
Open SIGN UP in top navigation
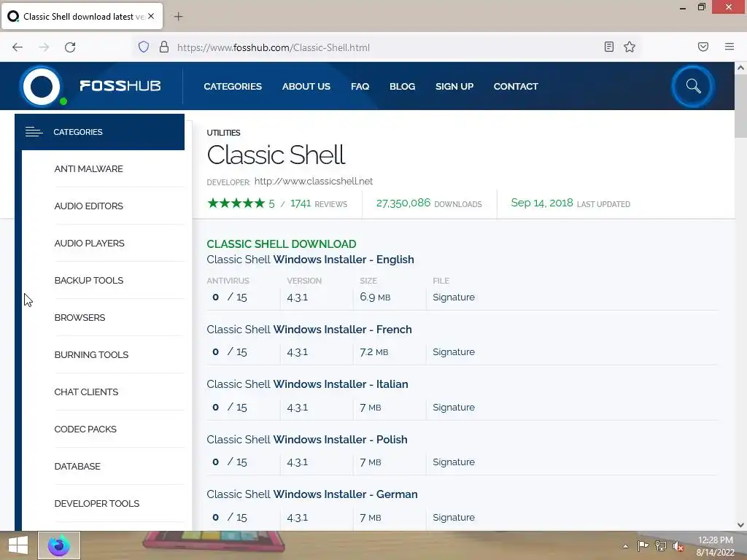click(454, 87)
